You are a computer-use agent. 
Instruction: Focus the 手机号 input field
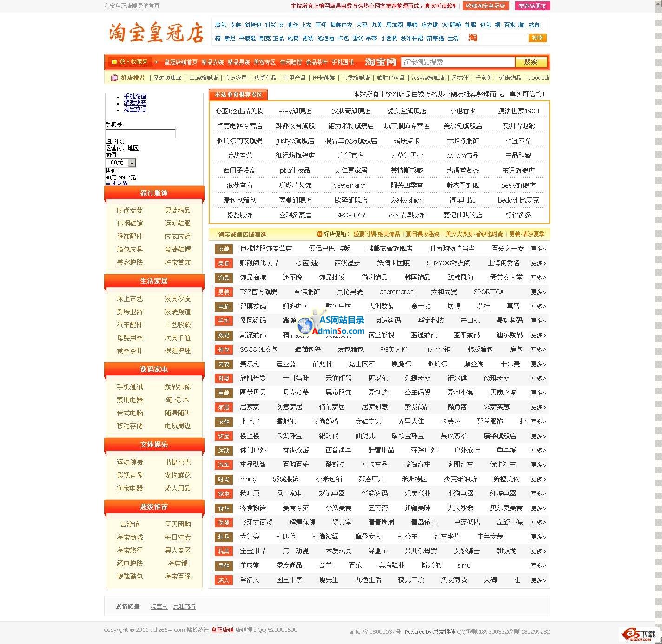140,133
